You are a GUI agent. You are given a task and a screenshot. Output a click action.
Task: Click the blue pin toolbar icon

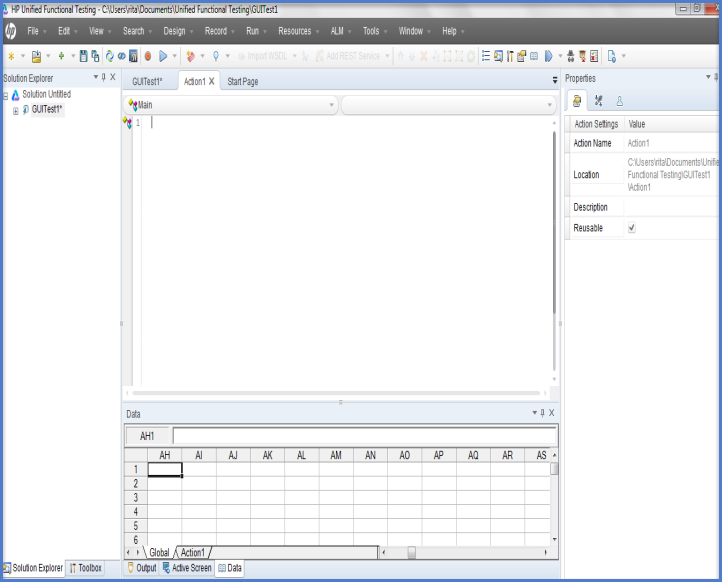click(215, 56)
